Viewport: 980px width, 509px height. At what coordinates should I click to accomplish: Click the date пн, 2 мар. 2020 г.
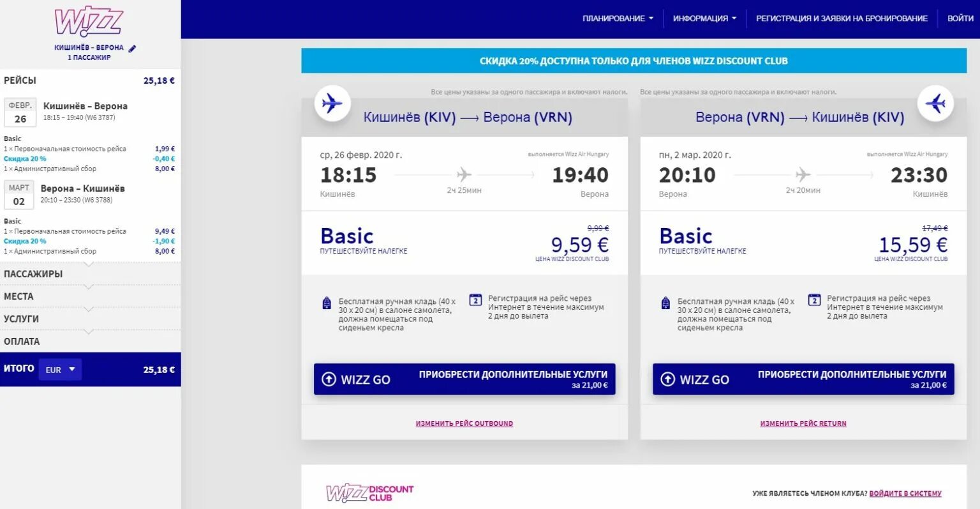click(x=695, y=155)
